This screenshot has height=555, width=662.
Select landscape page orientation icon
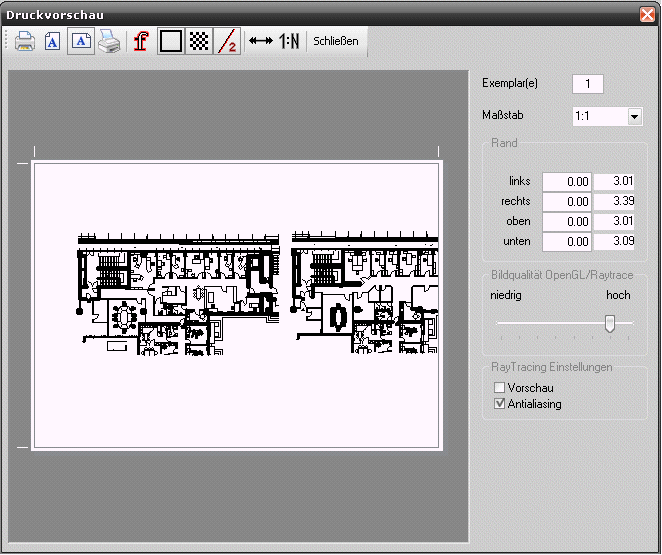click(81, 41)
